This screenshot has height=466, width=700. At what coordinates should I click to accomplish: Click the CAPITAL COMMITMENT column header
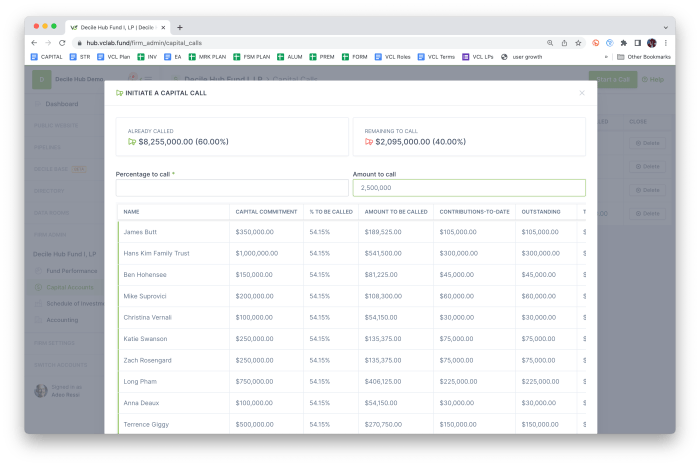coord(266,212)
